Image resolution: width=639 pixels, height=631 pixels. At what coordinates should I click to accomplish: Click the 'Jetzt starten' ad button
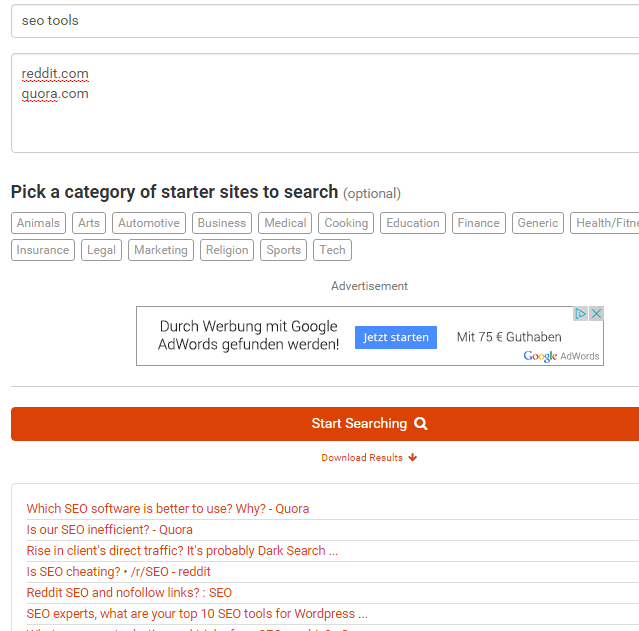396,337
